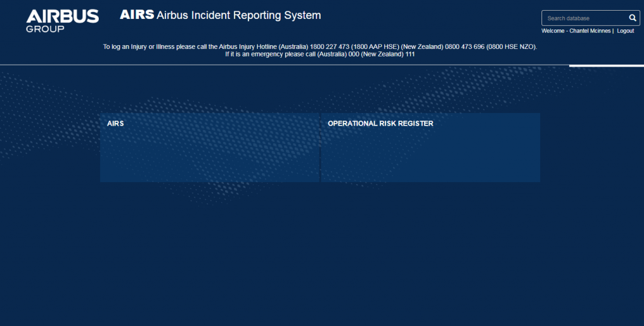Click the white bar beneath the header
Viewport: 644px width, 326px height.
point(606,65)
